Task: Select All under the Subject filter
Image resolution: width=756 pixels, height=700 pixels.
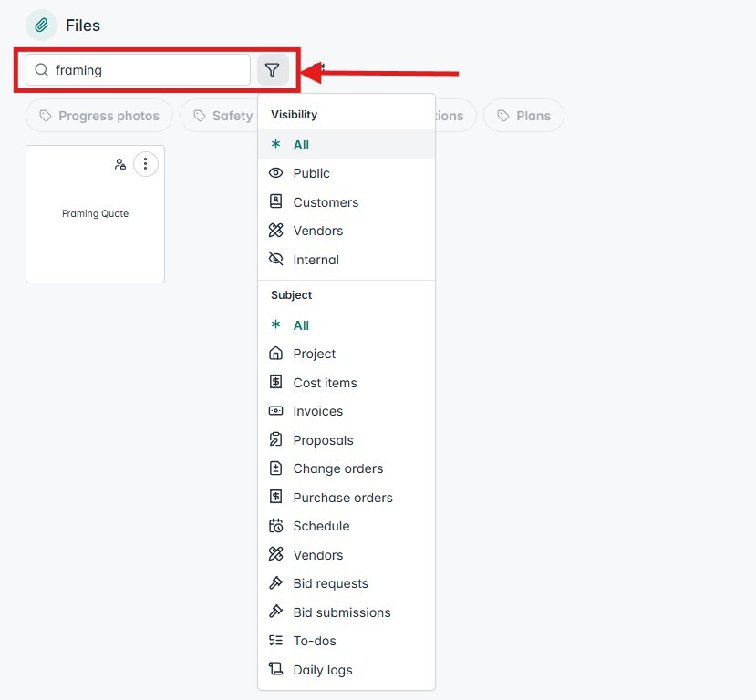Action: (301, 324)
